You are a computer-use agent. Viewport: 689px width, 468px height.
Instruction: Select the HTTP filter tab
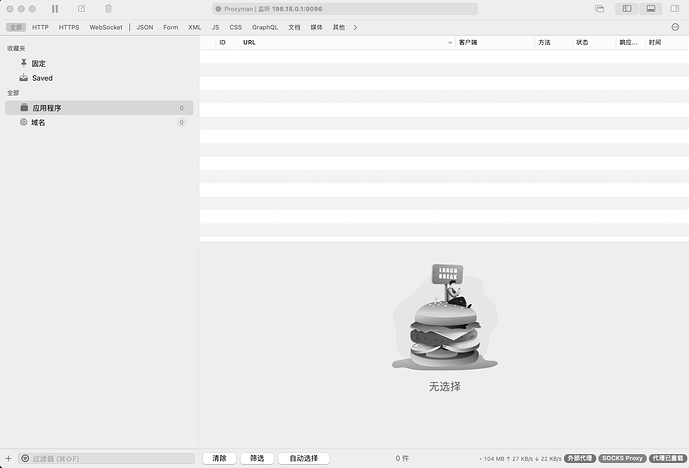40,27
